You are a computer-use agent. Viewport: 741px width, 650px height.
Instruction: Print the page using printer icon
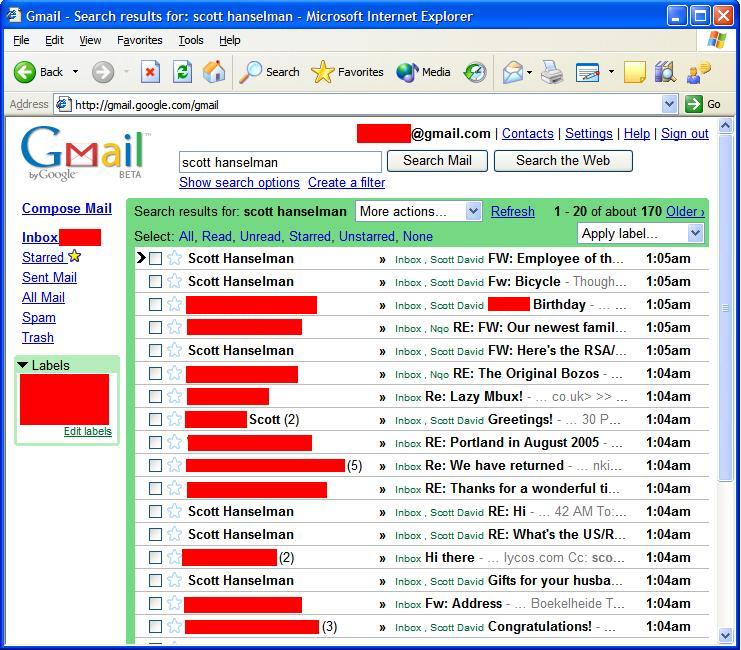[551, 72]
